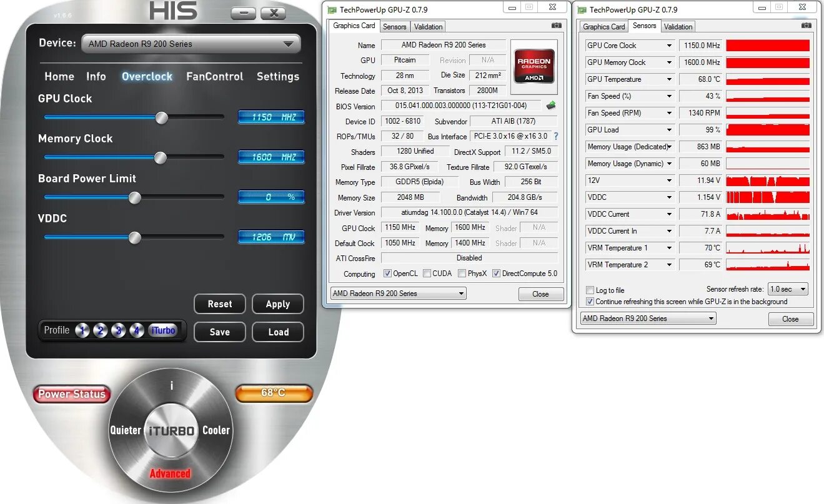The width and height of the screenshot is (824, 504).
Task: Toggle the OpenCL checkbox
Action: click(387, 274)
